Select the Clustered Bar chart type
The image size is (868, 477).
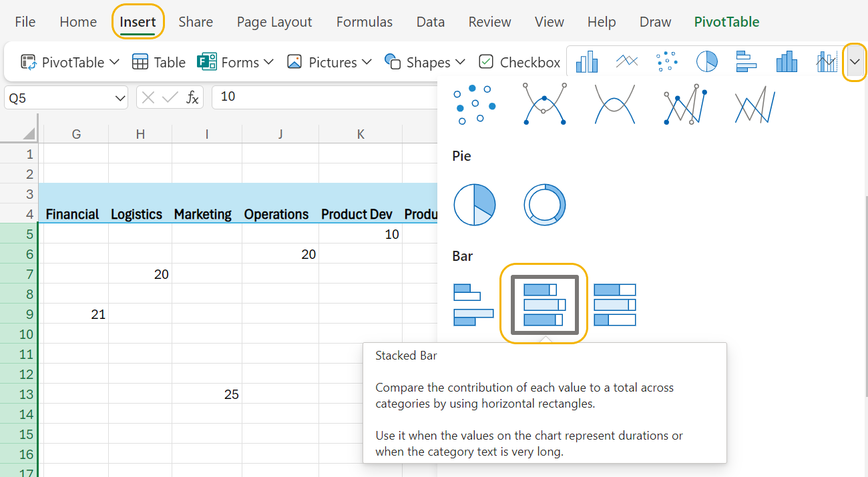(474, 304)
